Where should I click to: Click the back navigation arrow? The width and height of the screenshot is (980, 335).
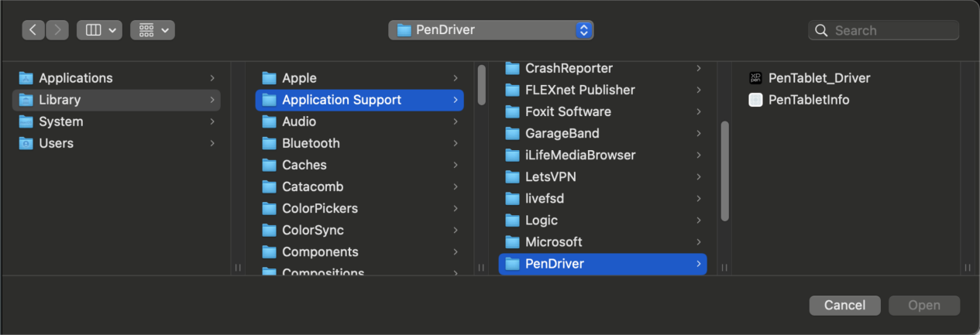[x=33, y=30]
